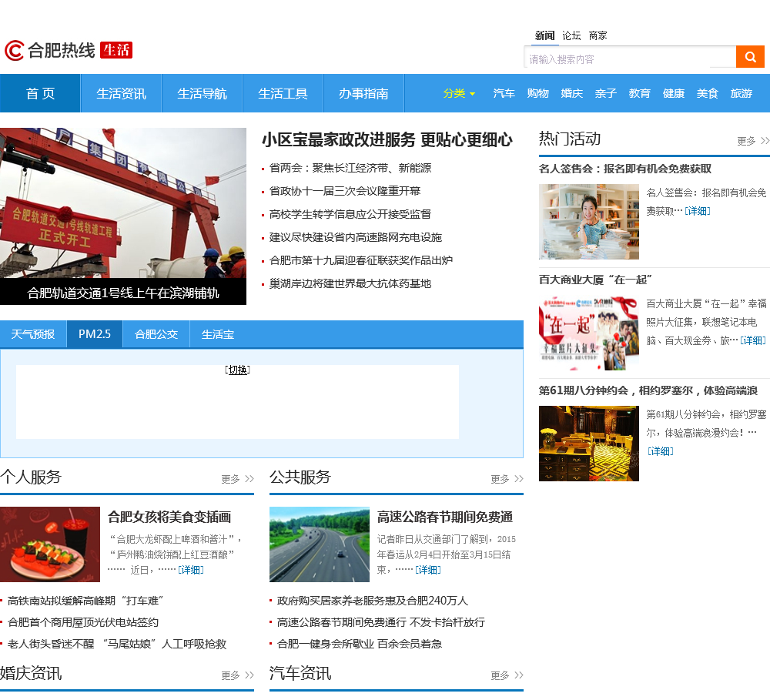Image resolution: width=770 pixels, height=700 pixels.
Task: Select the 论坛 search tab
Action: click(571, 35)
